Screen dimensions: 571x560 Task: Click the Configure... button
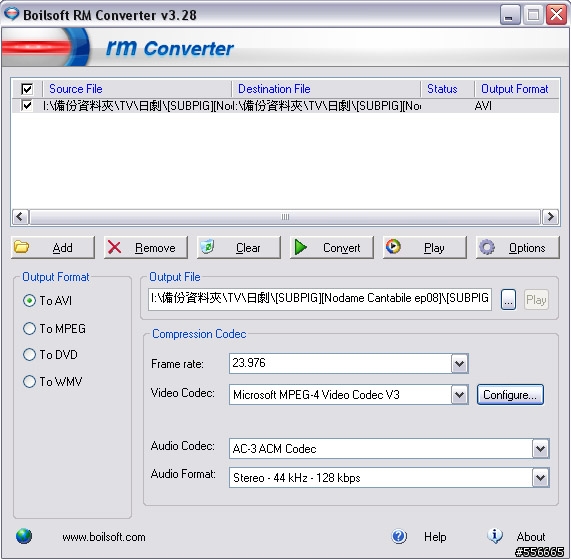click(510, 395)
